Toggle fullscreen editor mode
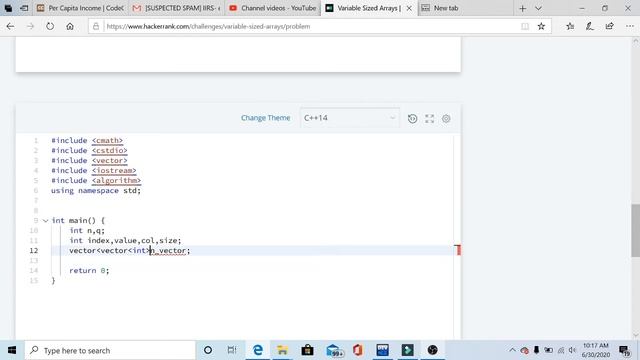Image resolution: width=640 pixels, height=360 pixels. [429, 118]
